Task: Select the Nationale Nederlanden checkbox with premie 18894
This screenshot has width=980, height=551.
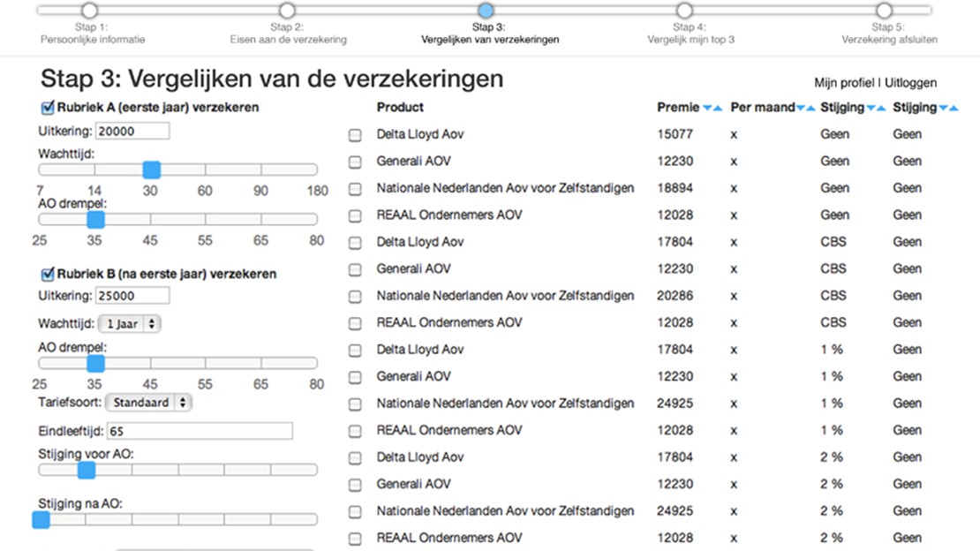Action: 355,190
